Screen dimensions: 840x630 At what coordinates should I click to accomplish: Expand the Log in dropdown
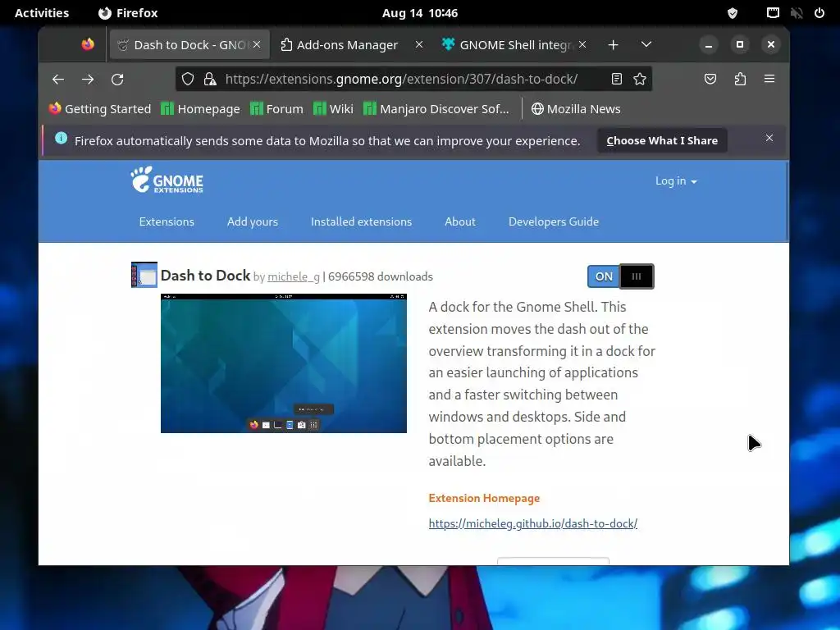click(x=676, y=181)
